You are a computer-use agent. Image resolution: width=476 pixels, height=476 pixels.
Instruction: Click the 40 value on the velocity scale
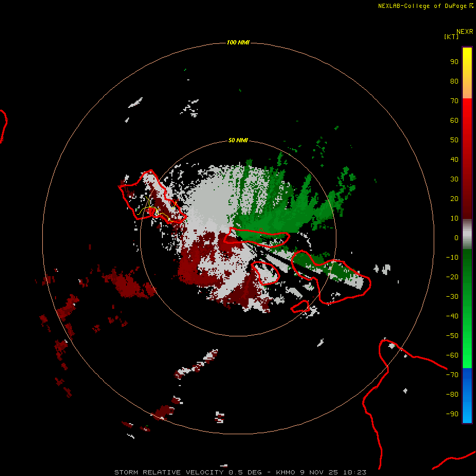coord(454,160)
